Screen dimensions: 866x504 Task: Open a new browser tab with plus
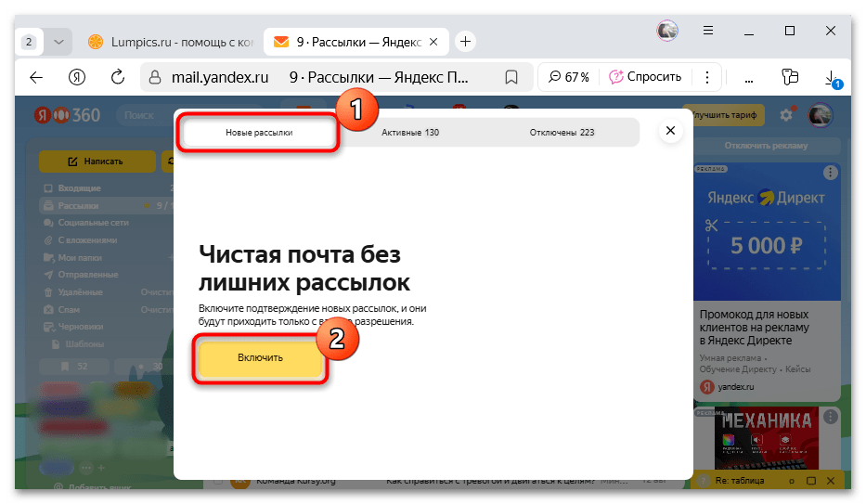click(x=466, y=42)
